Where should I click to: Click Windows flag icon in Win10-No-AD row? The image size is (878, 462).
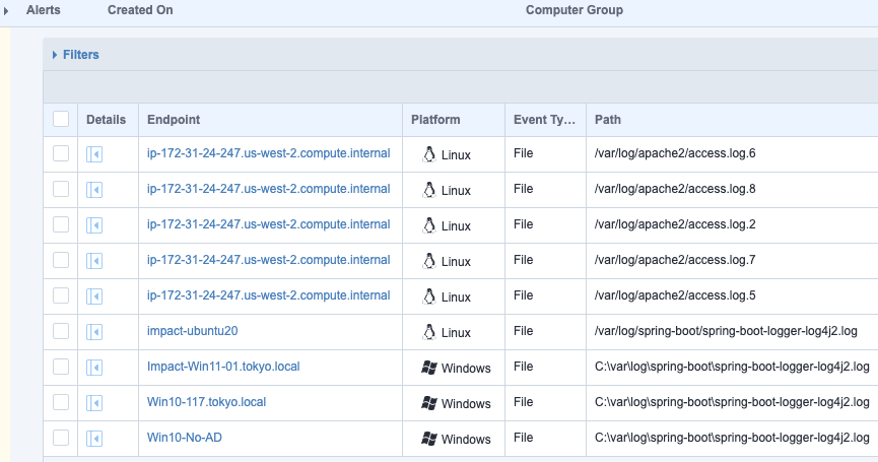(x=429, y=438)
